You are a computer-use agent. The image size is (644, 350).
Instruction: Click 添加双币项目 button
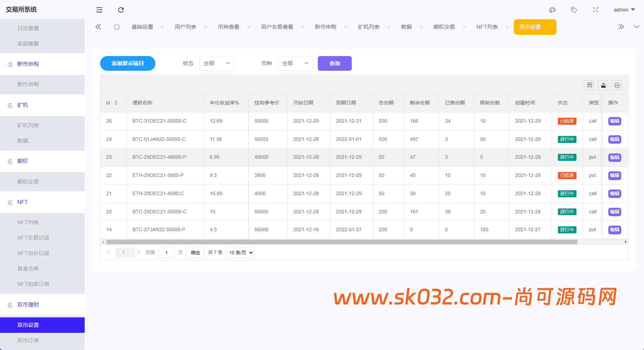127,63
